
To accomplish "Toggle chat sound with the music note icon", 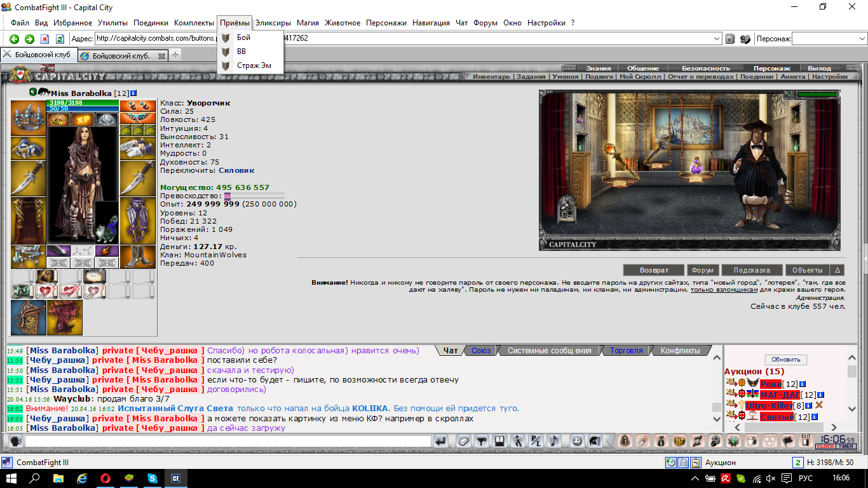I will tap(555, 441).
